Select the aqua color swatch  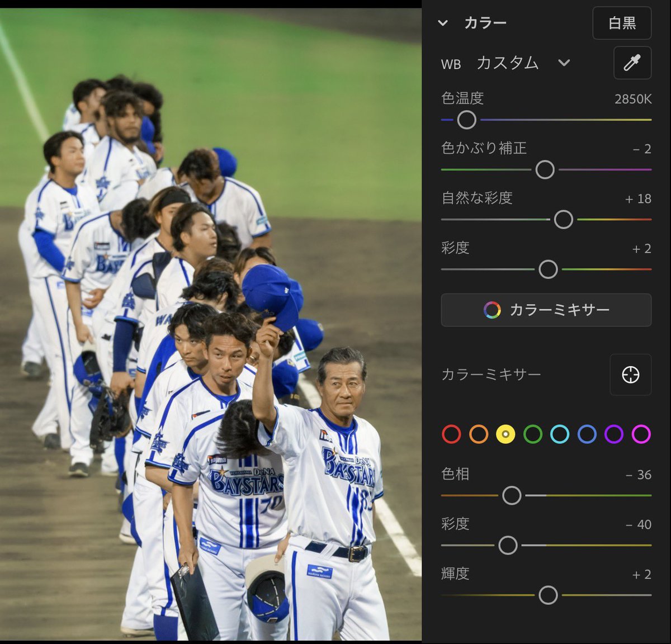560,434
